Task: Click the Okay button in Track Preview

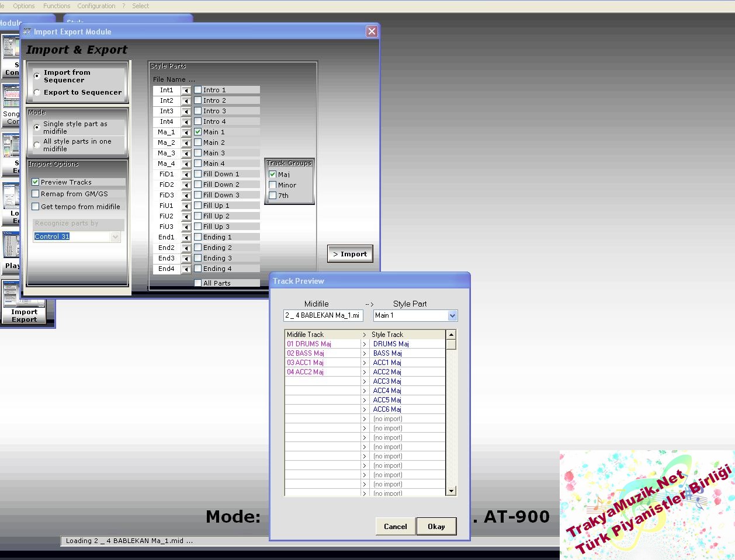Action: point(436,526)
